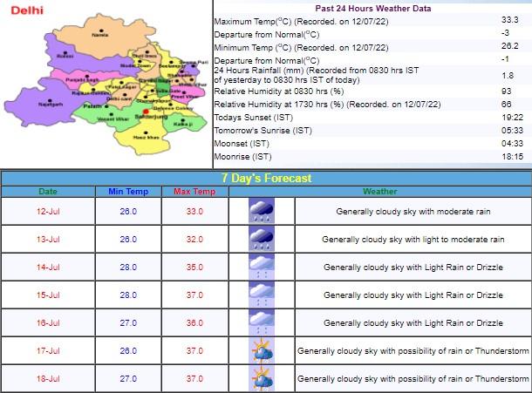This screenshot has width=532, height=393.
Task: Select the 16-Jul drizzle cloud icon
Action: click(261, 323)
